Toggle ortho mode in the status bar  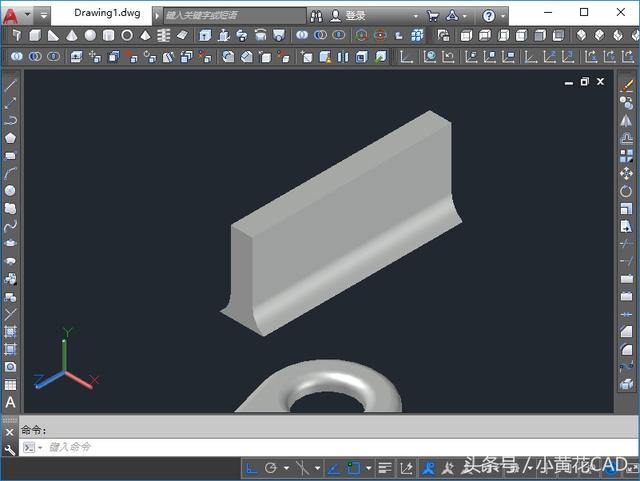point(251,467)
